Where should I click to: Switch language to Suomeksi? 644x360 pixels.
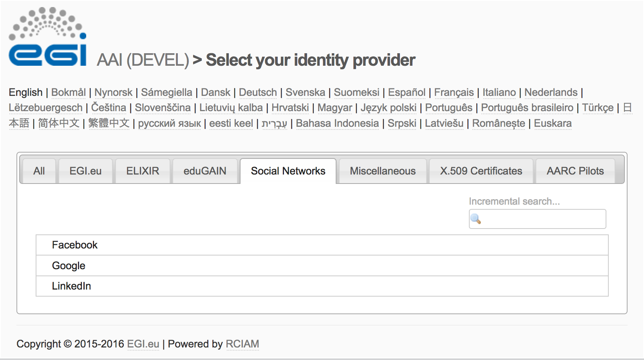pos(356,92)
